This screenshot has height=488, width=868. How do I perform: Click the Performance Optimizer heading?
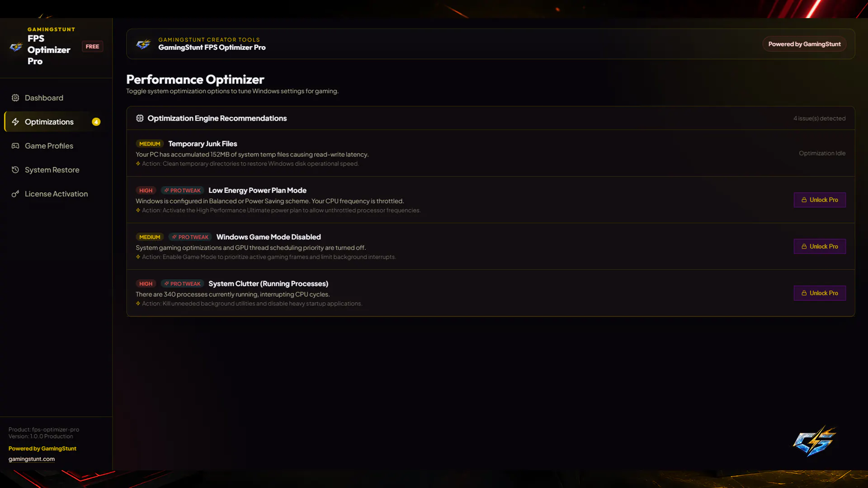195,79
